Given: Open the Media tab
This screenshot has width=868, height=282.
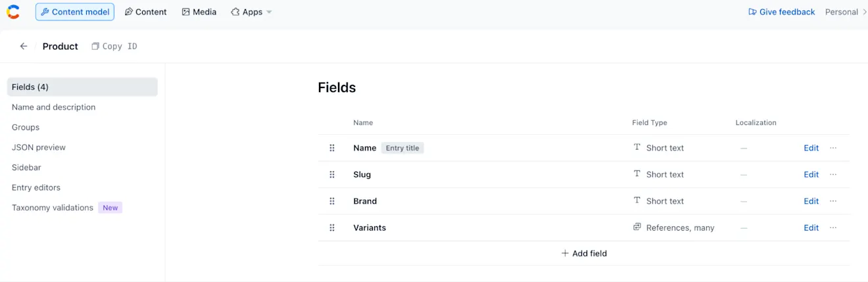Looking at the screenshot, I should pyautogui.click(x=199, y=12).
